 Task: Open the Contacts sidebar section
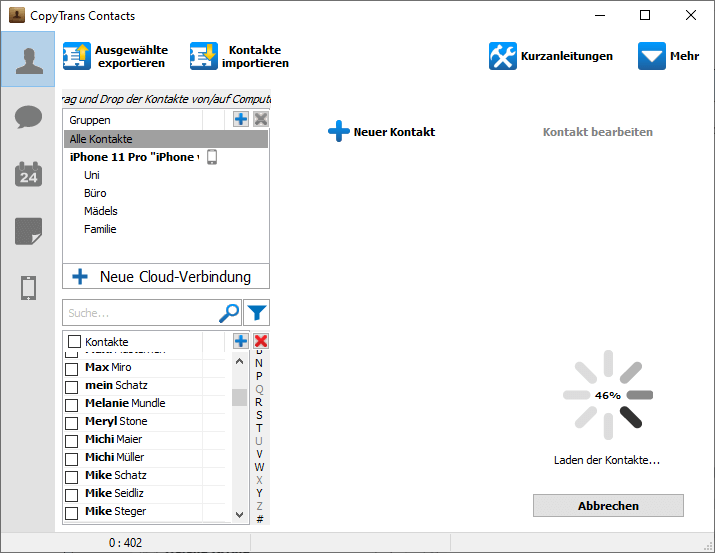(28, 59)
